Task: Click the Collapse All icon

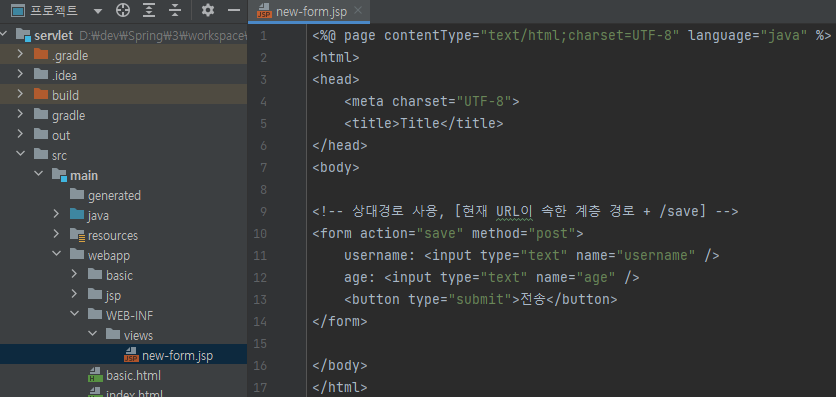Action: (175, 10)
